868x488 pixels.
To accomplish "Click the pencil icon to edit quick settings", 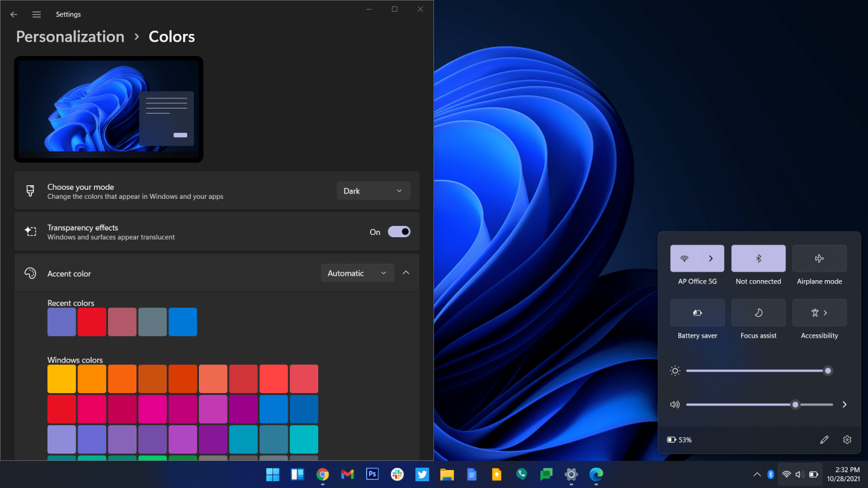I will (824, 439).
